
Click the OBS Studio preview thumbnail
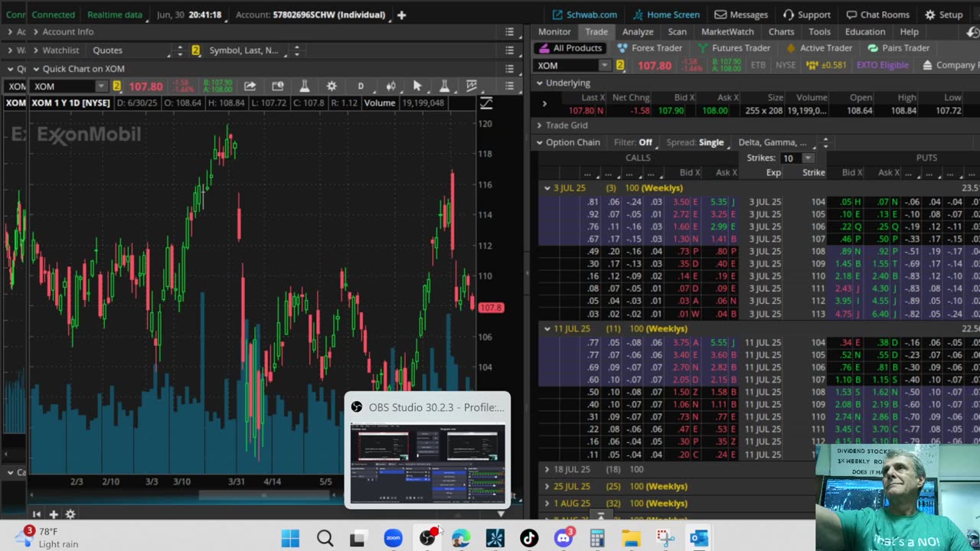pos(427,461)
